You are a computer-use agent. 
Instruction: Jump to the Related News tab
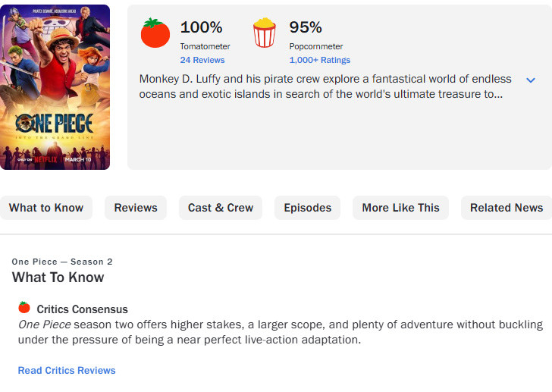click(506, 208)
